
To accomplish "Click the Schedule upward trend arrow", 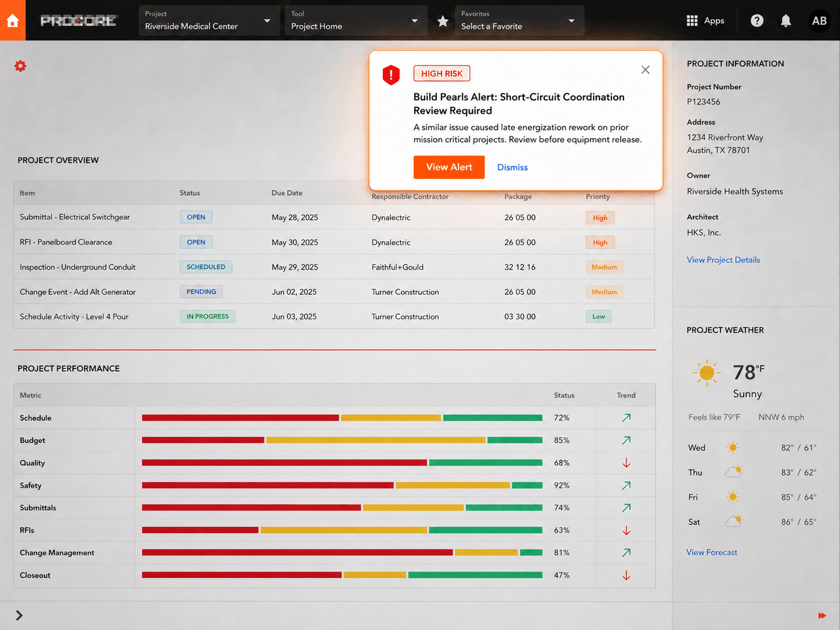I will click(x=627, y=418).
